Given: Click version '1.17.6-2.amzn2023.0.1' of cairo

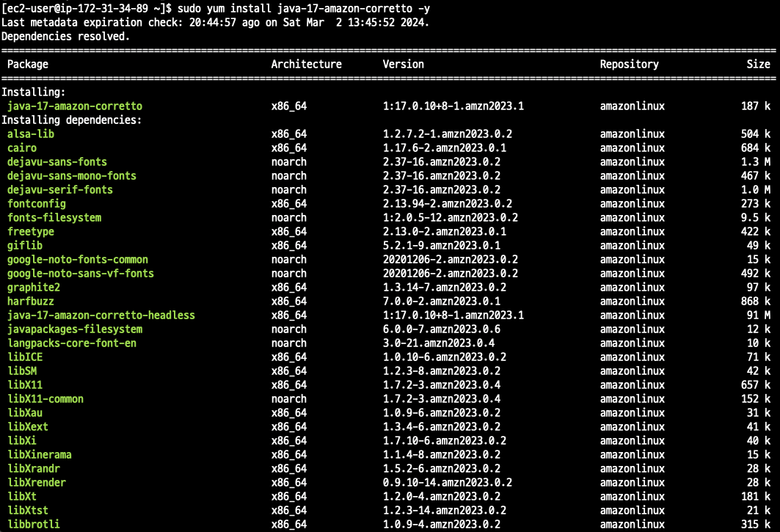Looking at the screenshot, I should click(444, 147).
